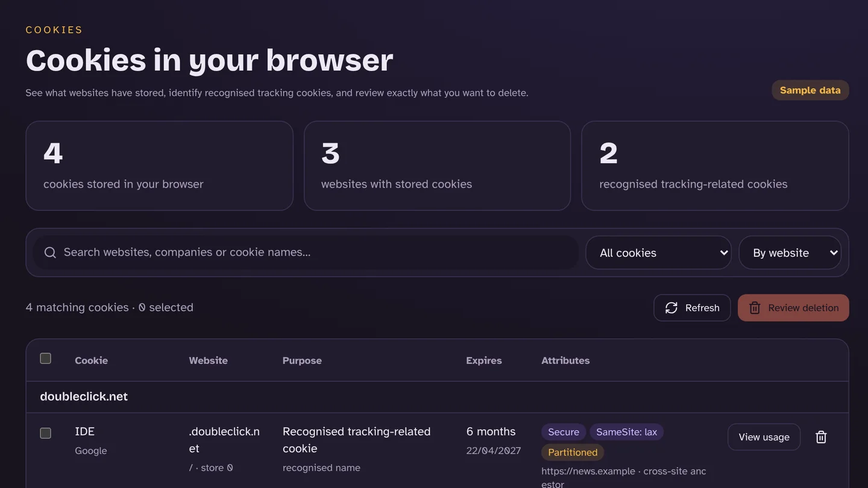The width and height of the screenshot is (868, 488).
Task: Select the doubleclick.net group row
Action: coord(437,397)
